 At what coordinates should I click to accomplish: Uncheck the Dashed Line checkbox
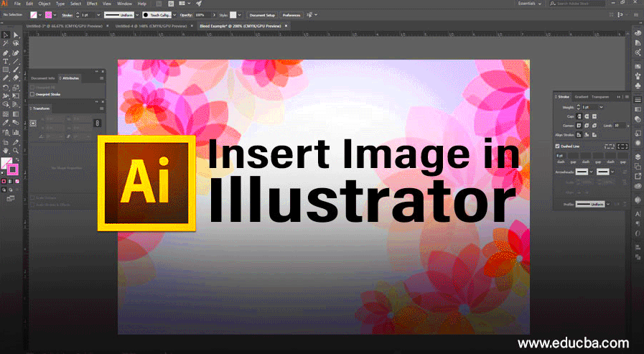pos(557,146)
